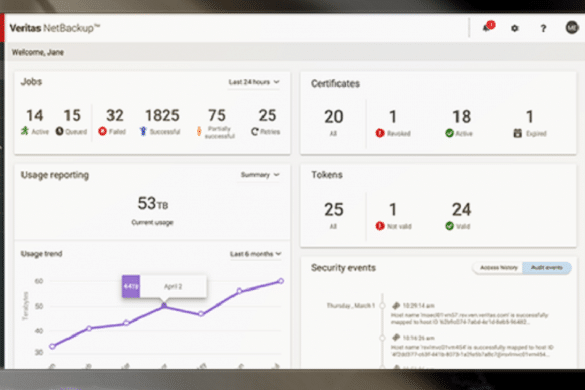
Task: Click the Partially successful orange icon
Action: (x=199, y=131)
